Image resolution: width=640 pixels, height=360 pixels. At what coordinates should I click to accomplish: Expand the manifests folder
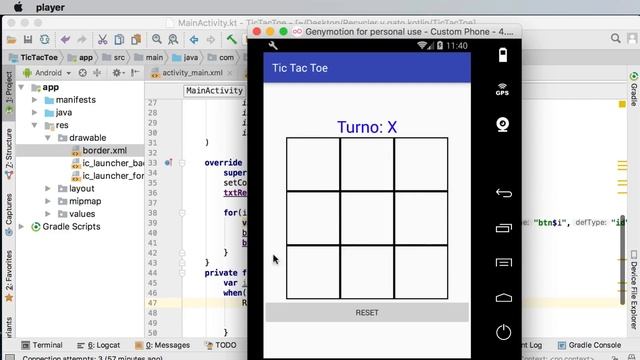click(35, 100)
